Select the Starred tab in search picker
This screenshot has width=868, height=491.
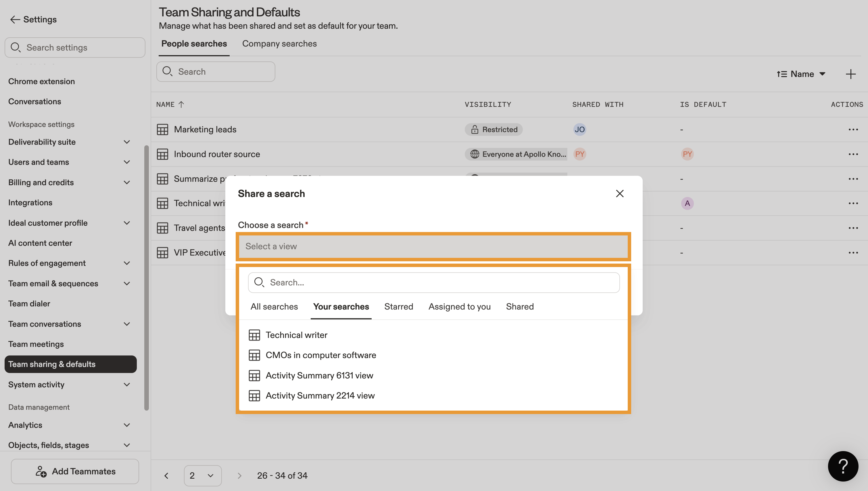pyautogui.click(x=398, y=307)
